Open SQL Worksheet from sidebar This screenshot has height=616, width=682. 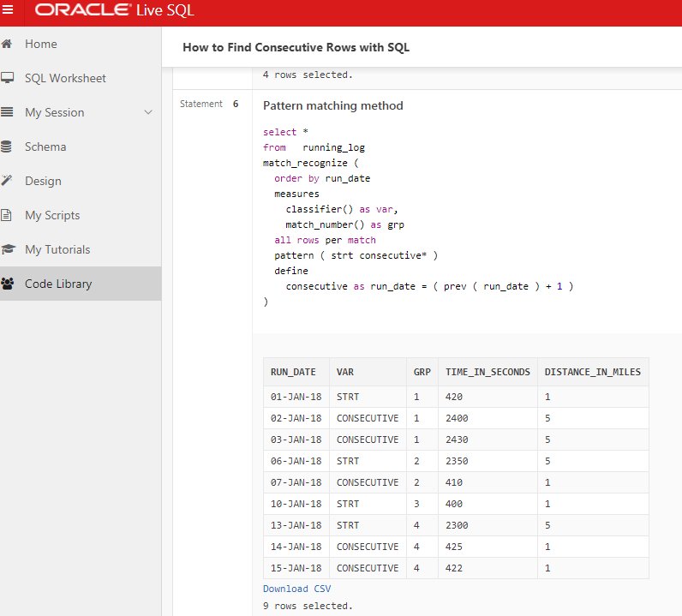[81, 78]
